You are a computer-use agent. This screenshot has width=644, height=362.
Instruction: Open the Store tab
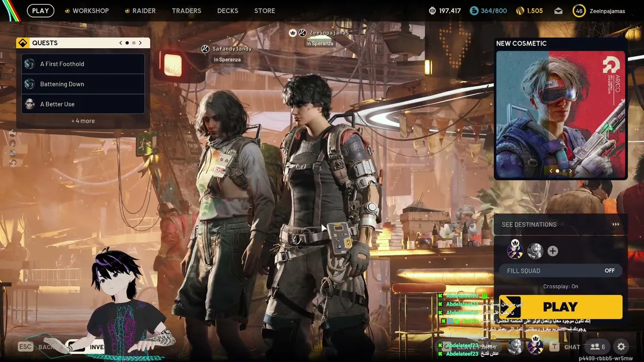(265, 11)
